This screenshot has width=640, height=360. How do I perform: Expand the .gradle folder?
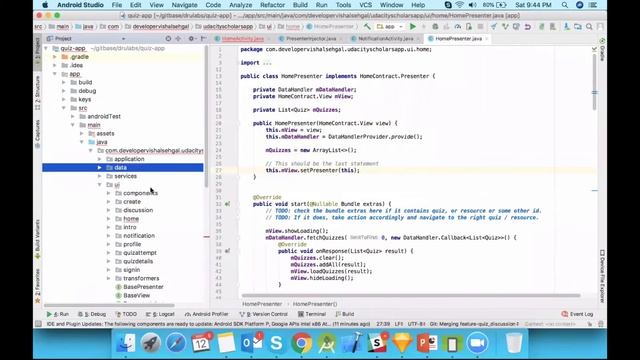coord(55,57)
